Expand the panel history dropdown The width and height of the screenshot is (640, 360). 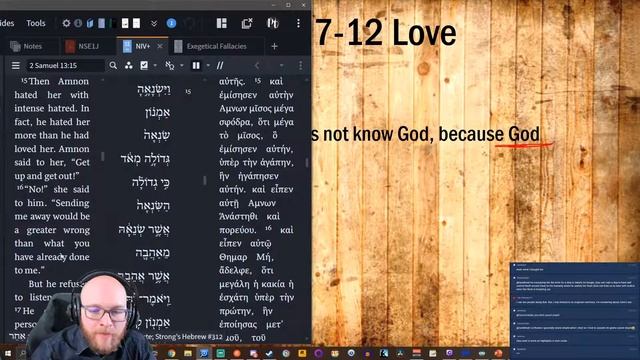click(281, 65)
